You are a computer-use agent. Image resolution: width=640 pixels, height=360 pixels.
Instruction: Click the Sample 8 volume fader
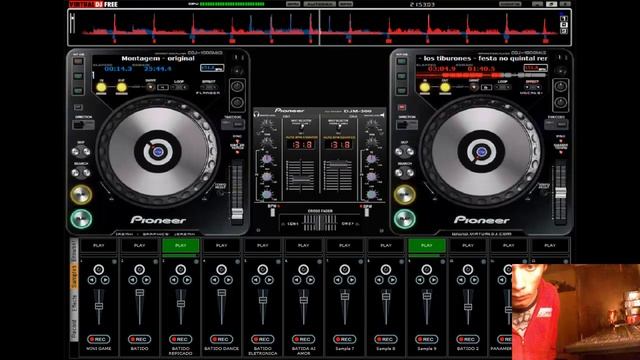[386, 296]
